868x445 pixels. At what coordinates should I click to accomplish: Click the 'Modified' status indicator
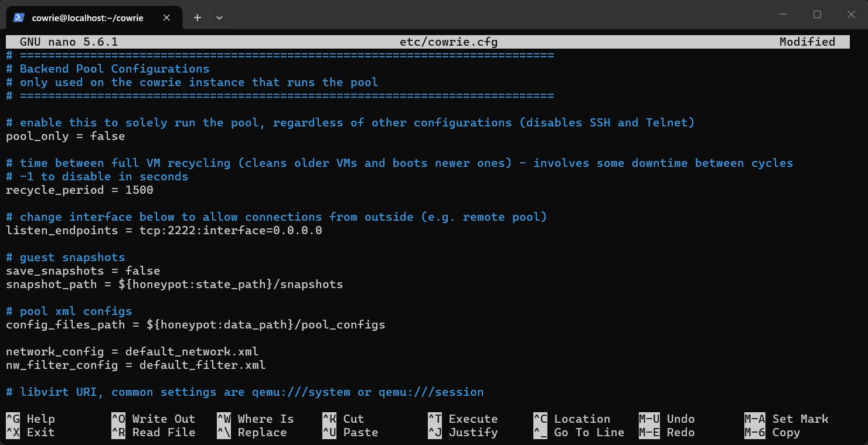point(808,42)
